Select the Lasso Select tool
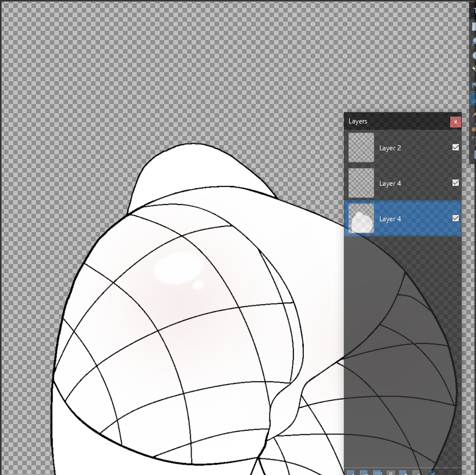Viewport: 476px width, 475px height. pyautogui.click(x=474, y=41)
